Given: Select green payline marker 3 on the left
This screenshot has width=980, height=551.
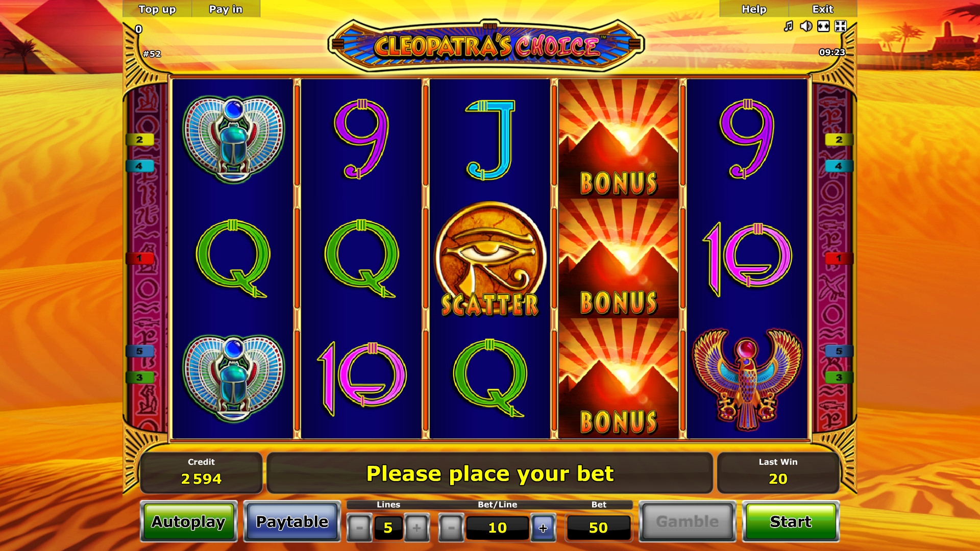Looking at the screenshot, I should pyautogui.click(x=139, y=378).
